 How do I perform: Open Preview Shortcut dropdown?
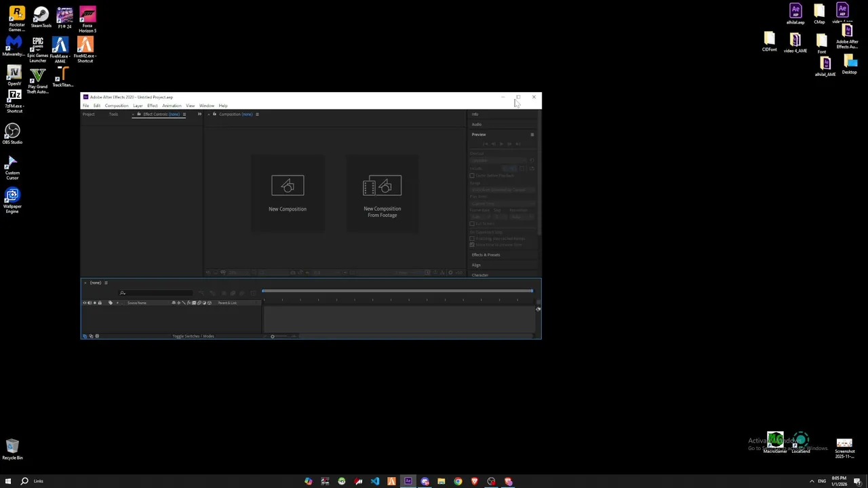tap(498, 161)
